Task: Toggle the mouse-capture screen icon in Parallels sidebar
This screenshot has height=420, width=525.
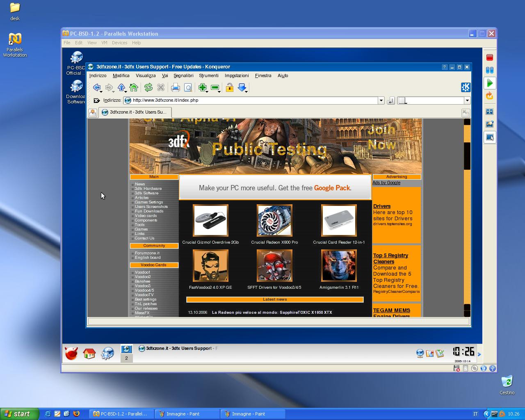Action: coord(490,137)
